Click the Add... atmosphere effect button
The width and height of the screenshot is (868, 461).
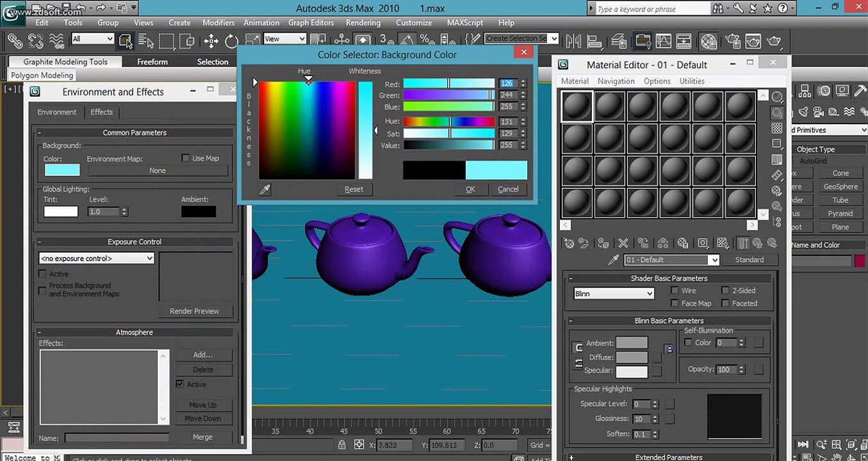203,355
